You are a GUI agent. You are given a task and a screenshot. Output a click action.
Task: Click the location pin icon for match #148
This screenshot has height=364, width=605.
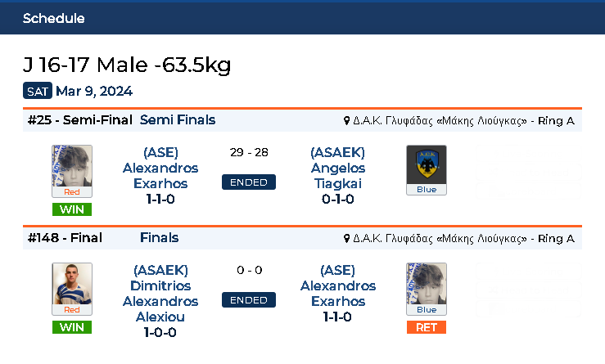pyautogui.click(x=346, y=238)
